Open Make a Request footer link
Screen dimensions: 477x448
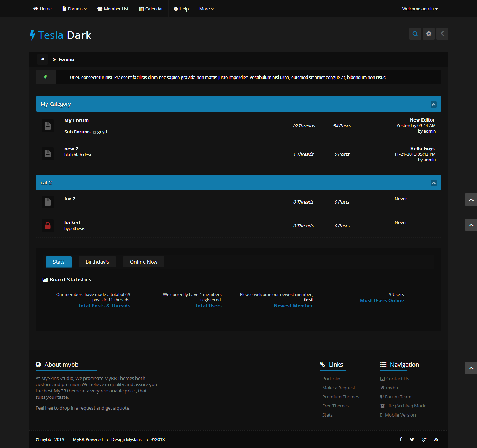tap(339, 388)
